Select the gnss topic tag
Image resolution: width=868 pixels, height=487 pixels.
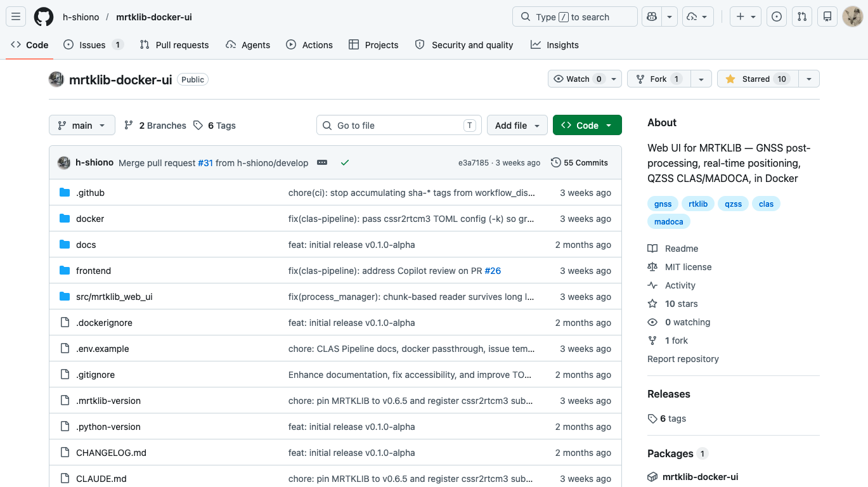pyautogui.click(x=663, y=204)
